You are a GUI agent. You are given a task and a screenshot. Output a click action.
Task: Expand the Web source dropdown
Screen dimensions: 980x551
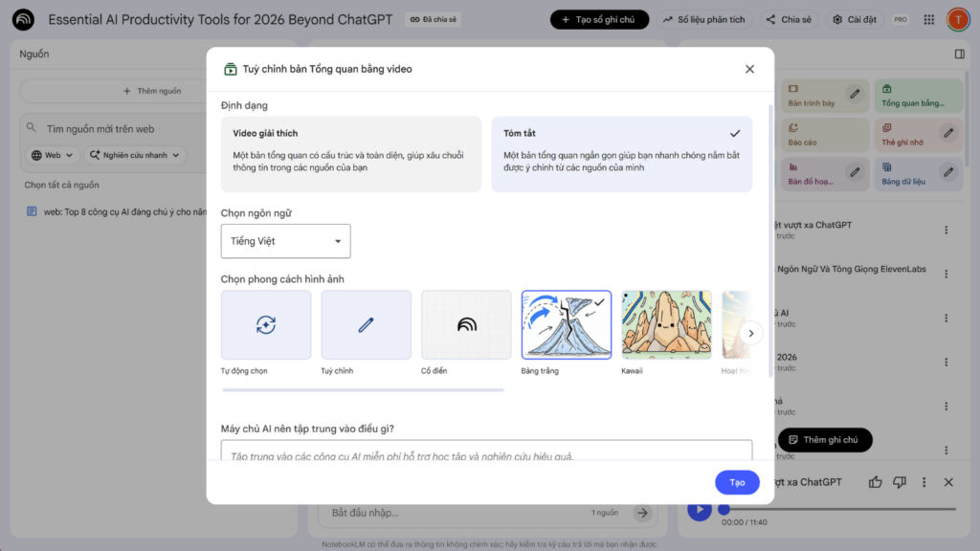52,155
